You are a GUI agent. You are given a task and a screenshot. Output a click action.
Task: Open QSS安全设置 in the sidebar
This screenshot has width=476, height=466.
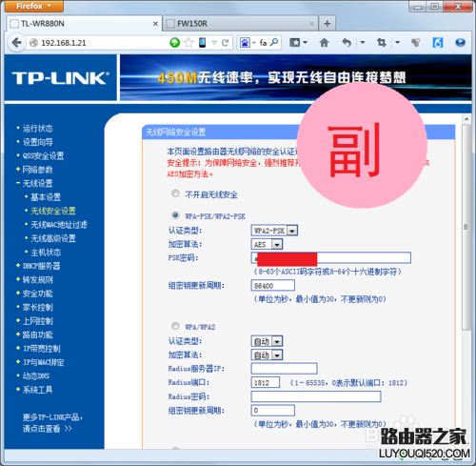pos(43,155)
